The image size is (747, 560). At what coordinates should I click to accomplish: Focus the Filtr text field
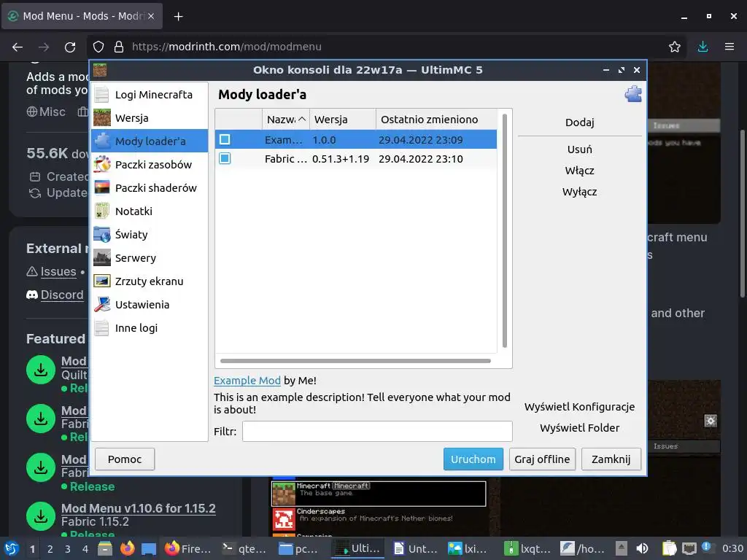click(x=377, y=432)
